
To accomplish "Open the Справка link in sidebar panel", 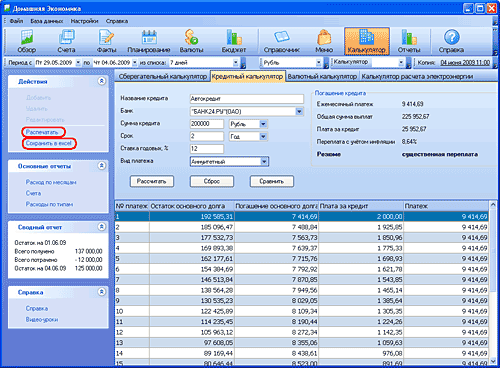I will coord(37,308).
